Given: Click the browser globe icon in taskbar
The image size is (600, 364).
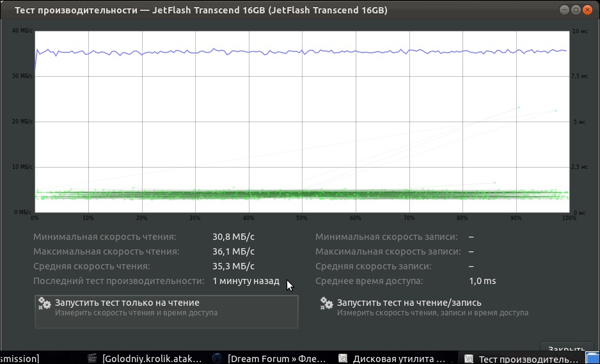Looking at the screenshot, I should click(217, 358).
